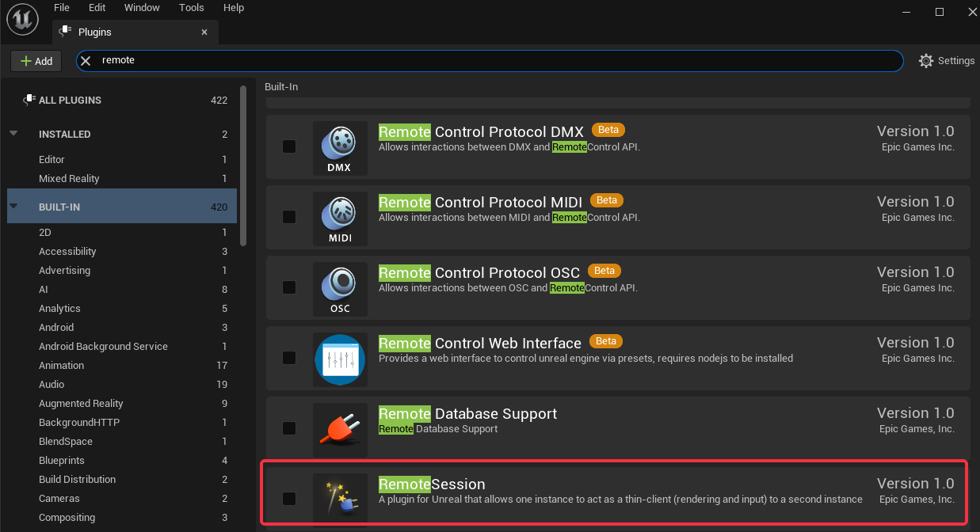Viewport: 980px width, 532px height.
Task: Select All Plugins category
Action: pos(122,100)
